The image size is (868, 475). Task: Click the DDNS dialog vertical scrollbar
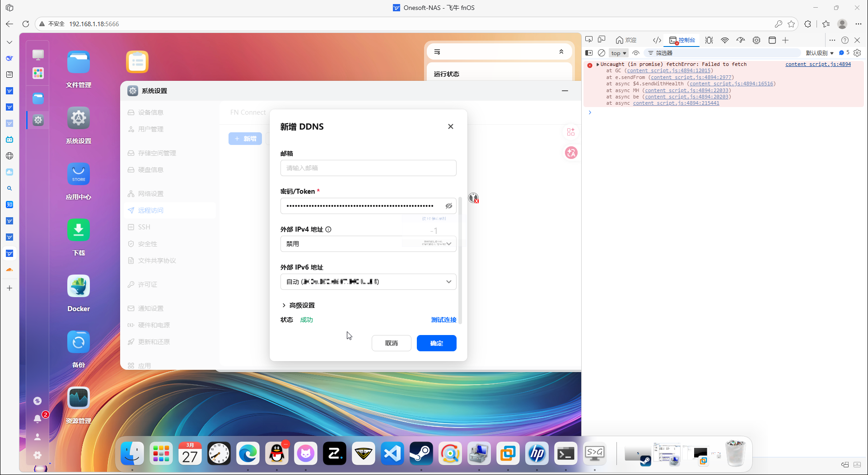click(460, 260)
